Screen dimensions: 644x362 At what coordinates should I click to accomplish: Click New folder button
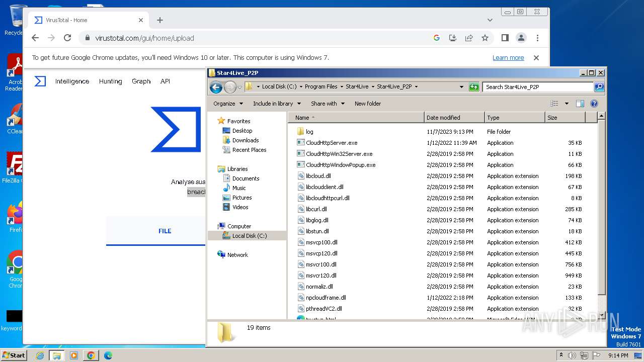pyautogui.click(x=368, y=104)
